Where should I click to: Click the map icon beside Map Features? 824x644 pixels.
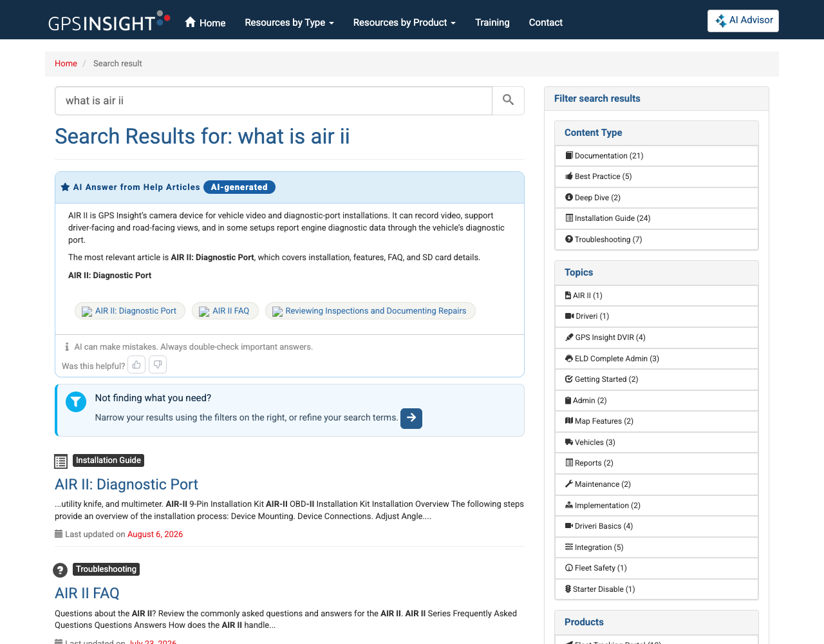569,421
